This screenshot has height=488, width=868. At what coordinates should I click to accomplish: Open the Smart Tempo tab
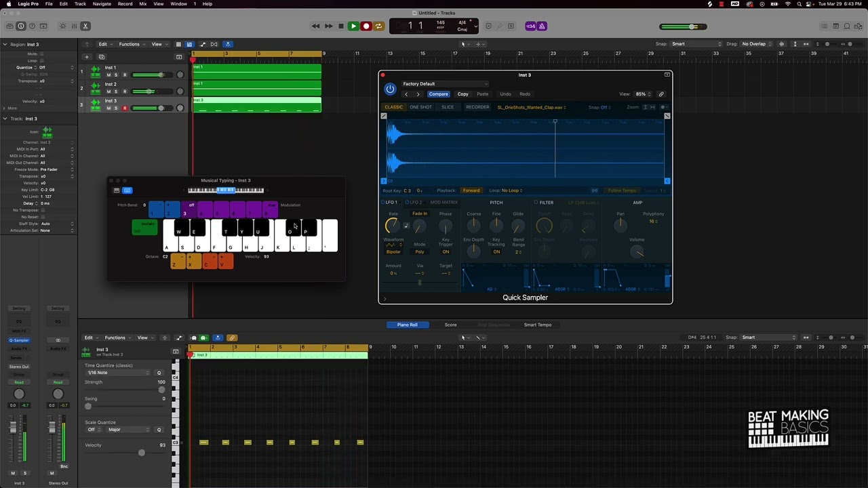tap(538, 325)
